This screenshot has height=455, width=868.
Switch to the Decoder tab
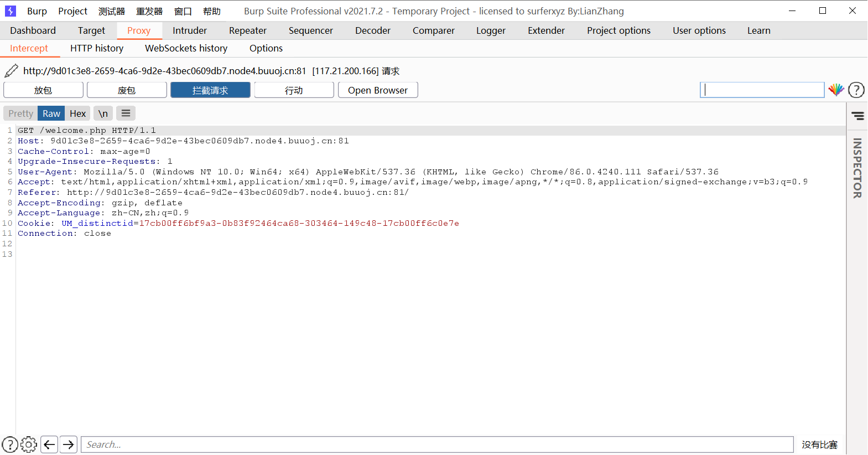(373, 30)
